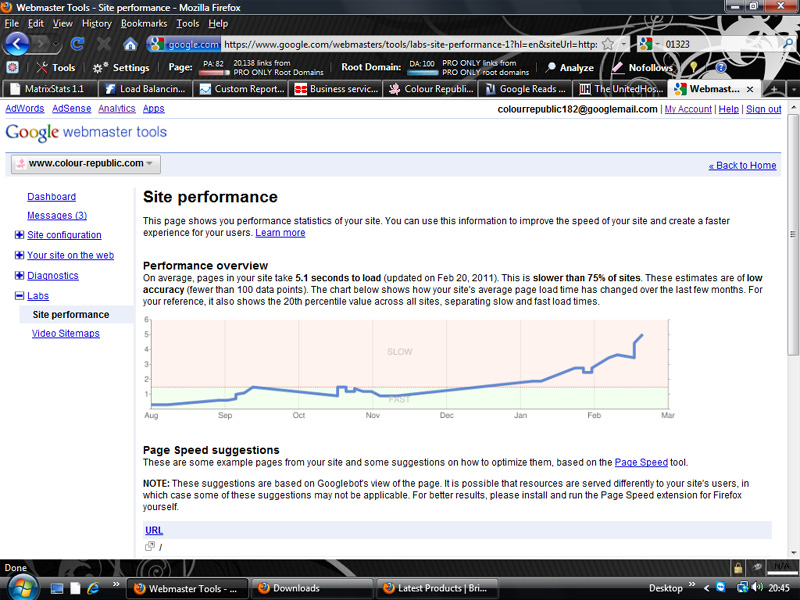
Task: Open the SEO toolbar Tools menu
Action: coord(56,67)
